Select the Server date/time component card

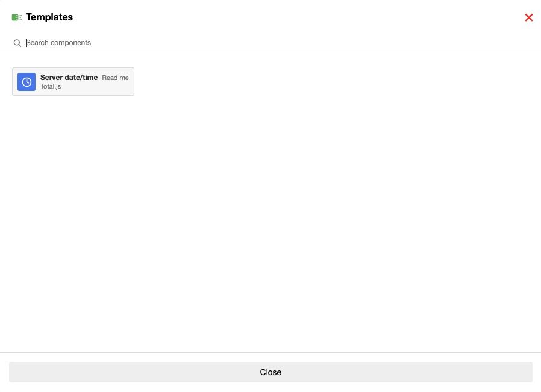(73, 81)
